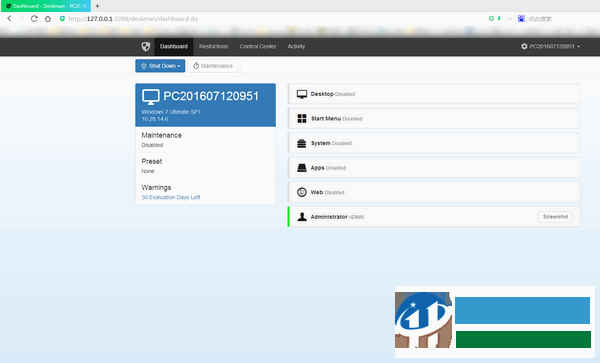Viewport: 600px width, 363px height.
Task: Open the Start Menu restriction row
Action: click(434, 119)
